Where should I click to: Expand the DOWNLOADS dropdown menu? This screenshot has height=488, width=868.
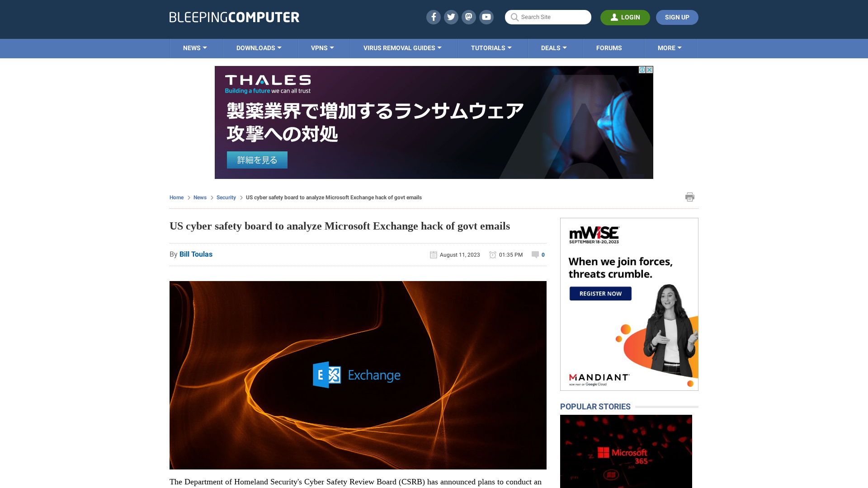[259, 48]
